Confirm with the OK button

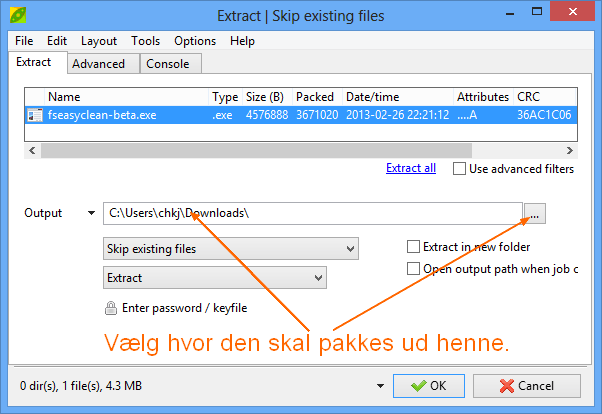pos(428,386)
